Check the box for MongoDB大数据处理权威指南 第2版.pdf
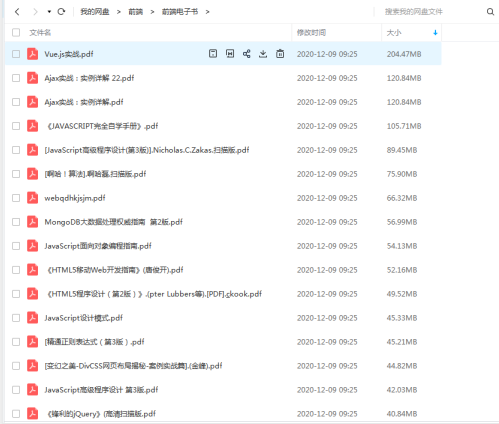The height and width of the screenshot is (424, 499). tap(16, 222)
